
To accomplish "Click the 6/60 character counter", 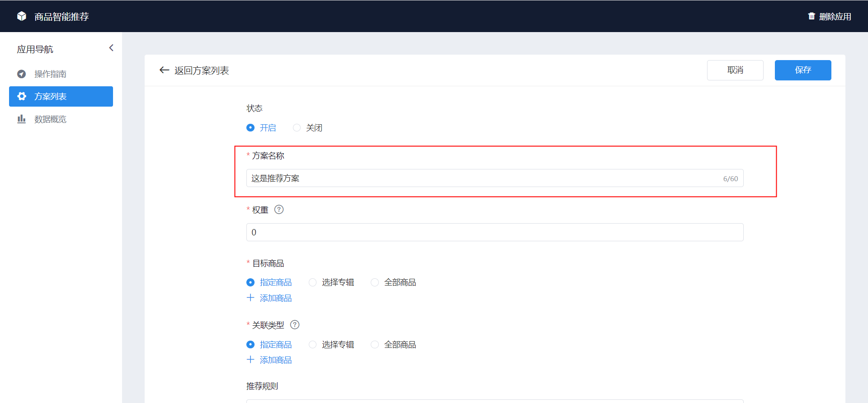I will (x=731, y=178).
